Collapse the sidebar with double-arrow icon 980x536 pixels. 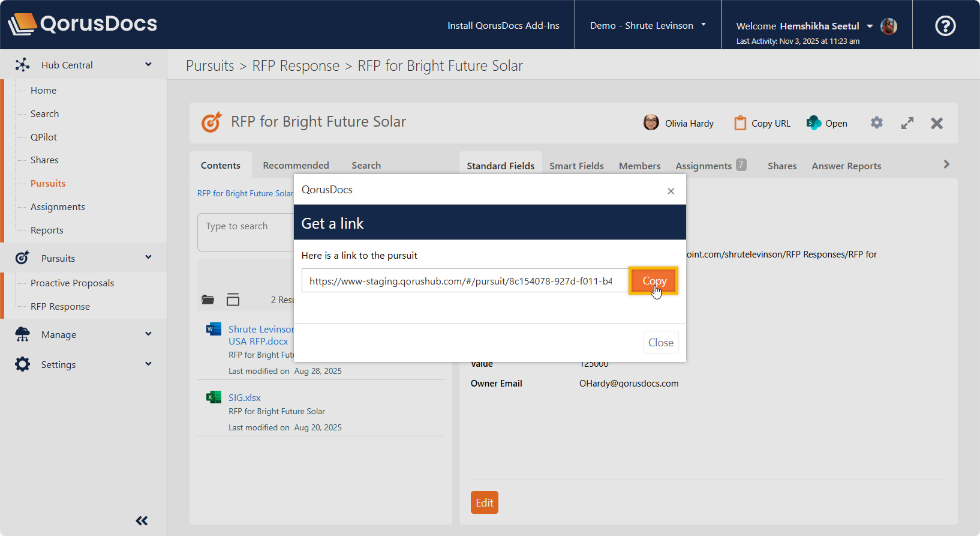click(x=142, y=520)
